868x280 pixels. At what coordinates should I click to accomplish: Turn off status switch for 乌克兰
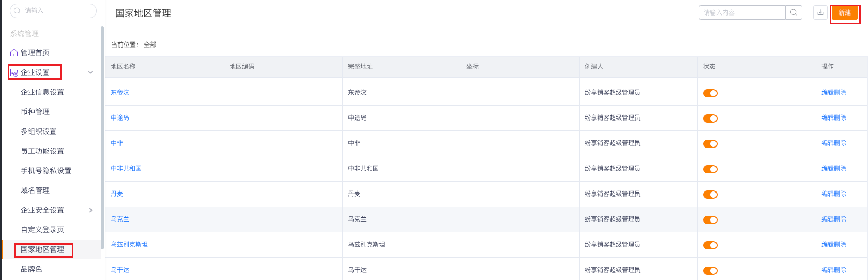coord(710,220)
